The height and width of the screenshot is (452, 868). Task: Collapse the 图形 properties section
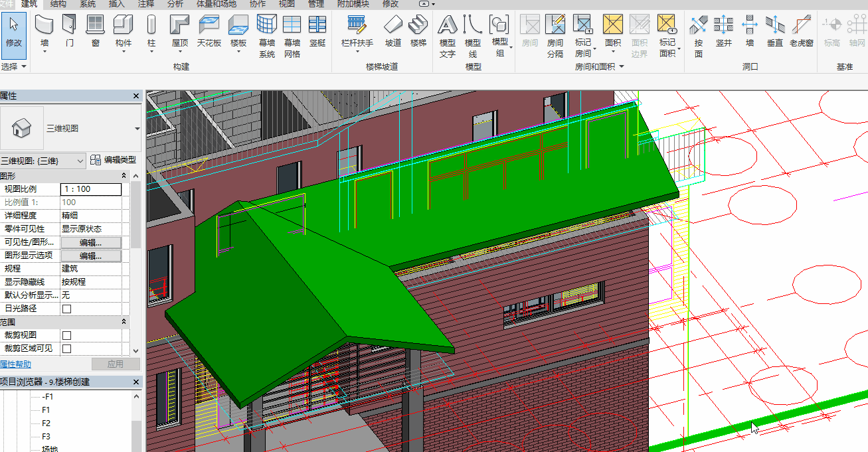pyautogui.click(x=124, y=176)
